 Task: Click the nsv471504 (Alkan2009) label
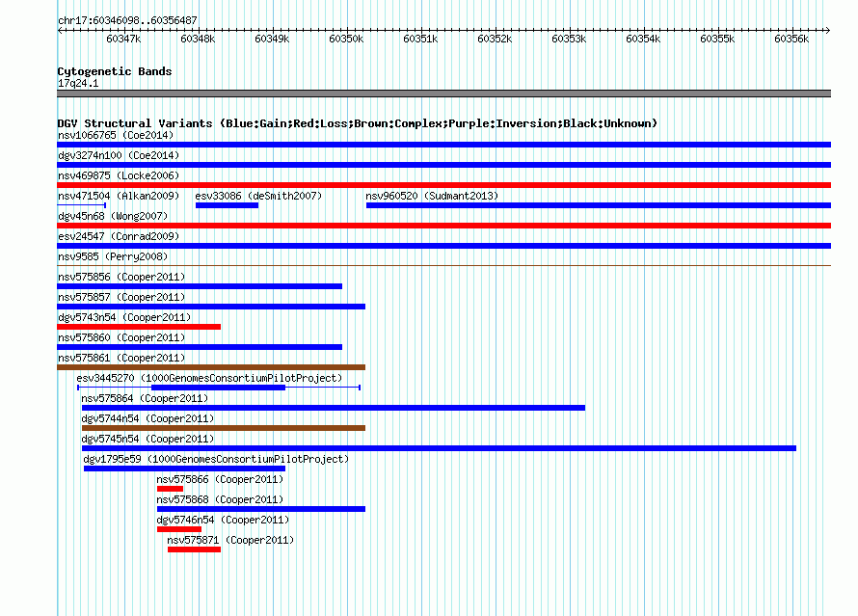click(x=119, y=196)
